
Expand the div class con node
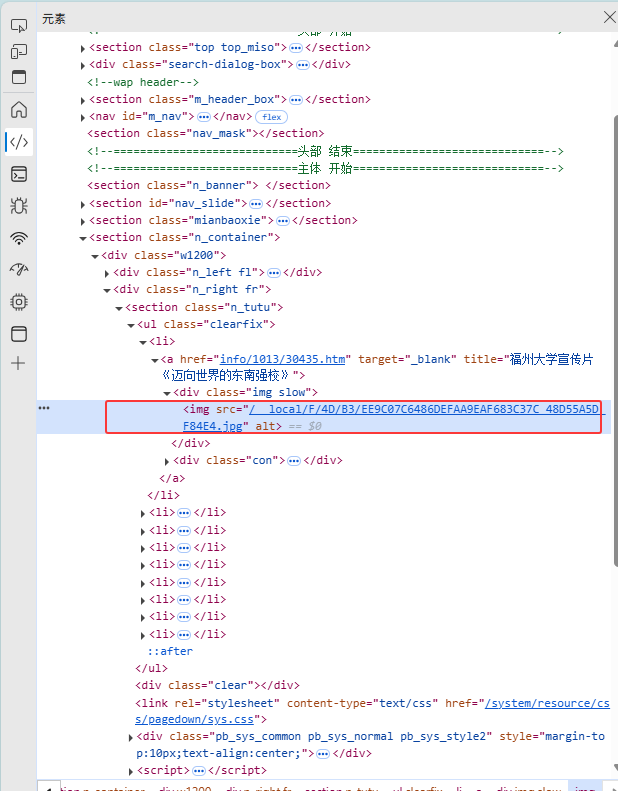167,461
